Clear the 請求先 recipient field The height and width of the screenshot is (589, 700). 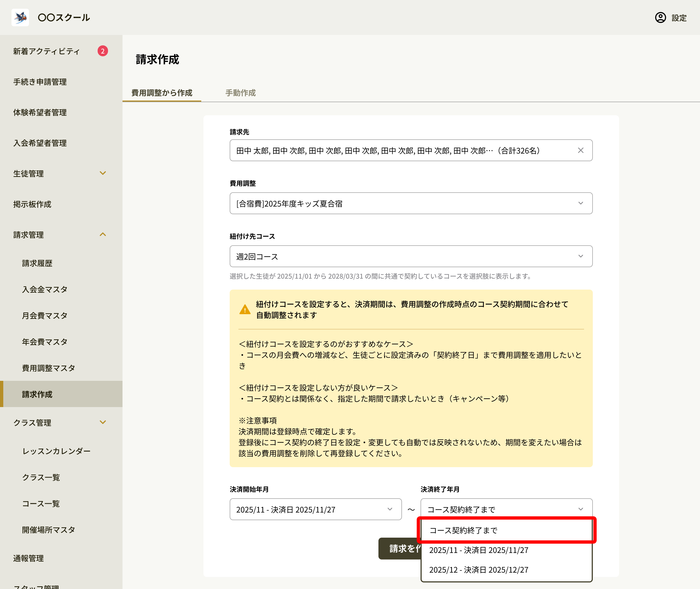[581, 150]
